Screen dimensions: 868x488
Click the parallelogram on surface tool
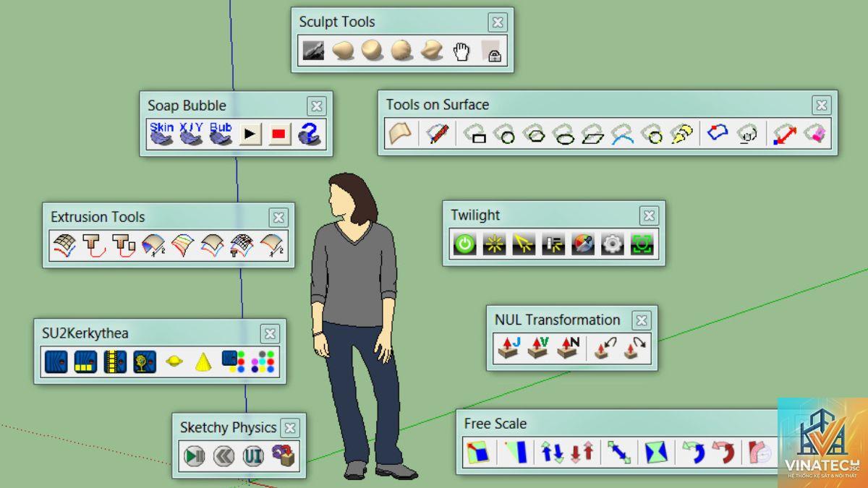click(593, 134)
